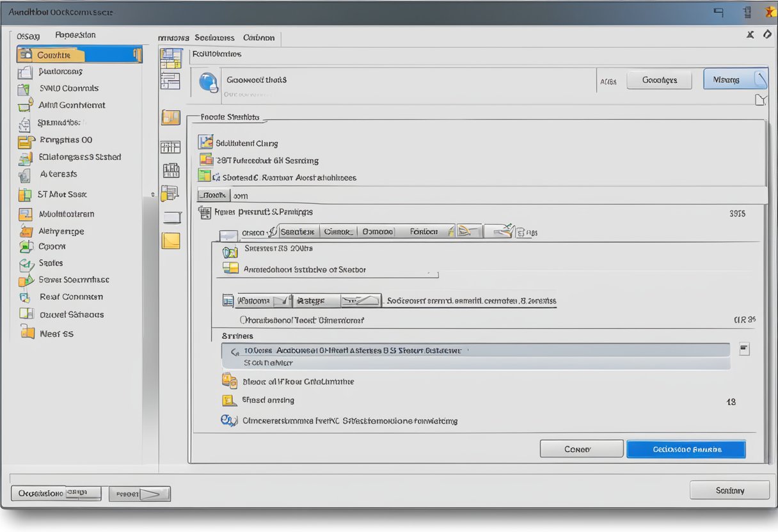Screen dimensions: 778x532
Task: Select the highlighted row under Sreiners
Action: [x=475, y=350]
